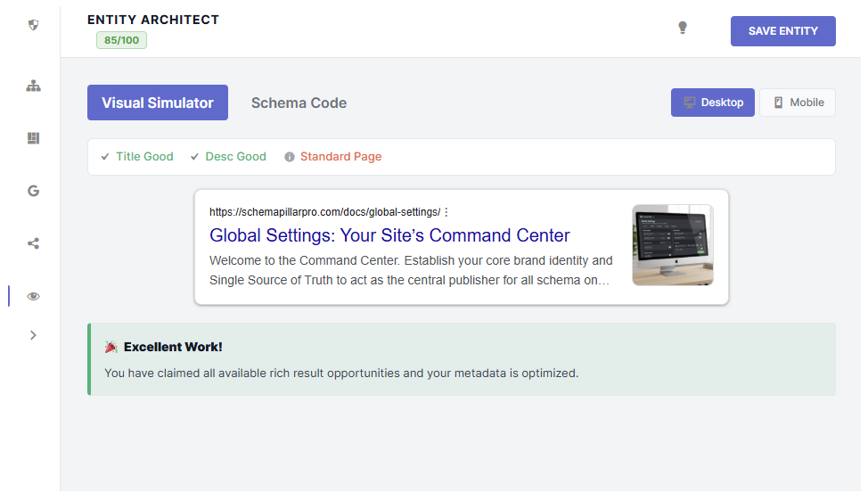Click the preview monitor thumbnail image
Image resolution: width=868 pixels, height=501 pixels.
point(673,245)
